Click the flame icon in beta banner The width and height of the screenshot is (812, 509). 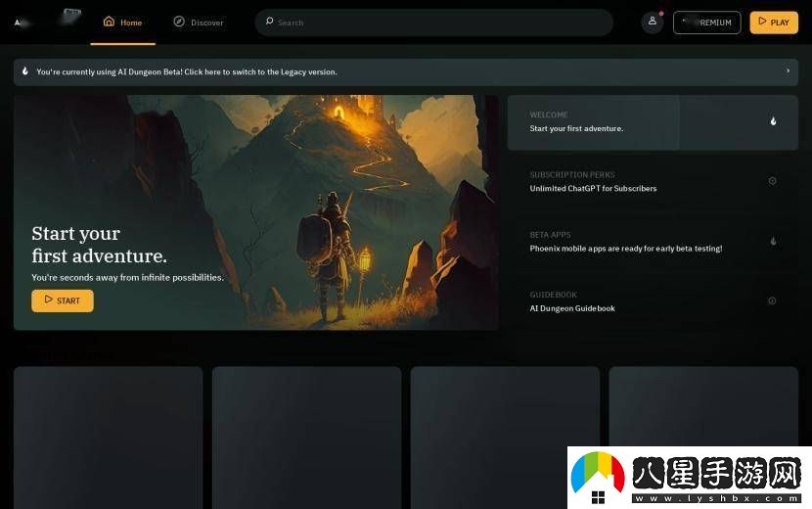click(x=25, y=71)
